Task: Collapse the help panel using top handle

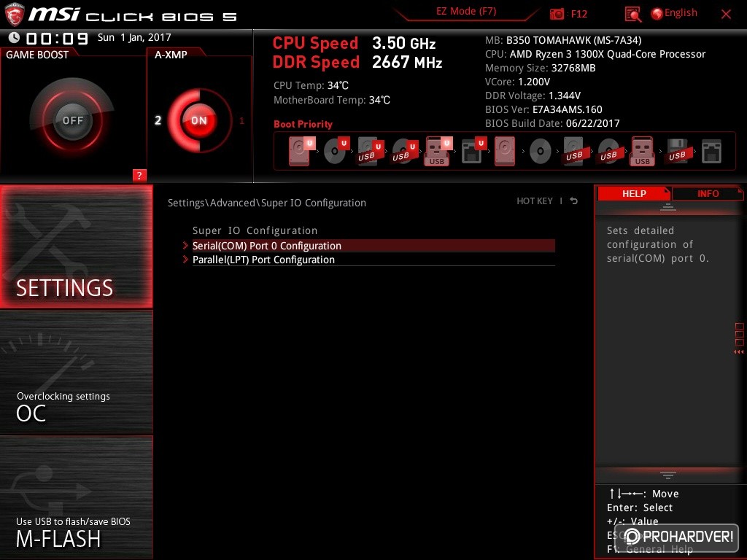Action: 667,207
